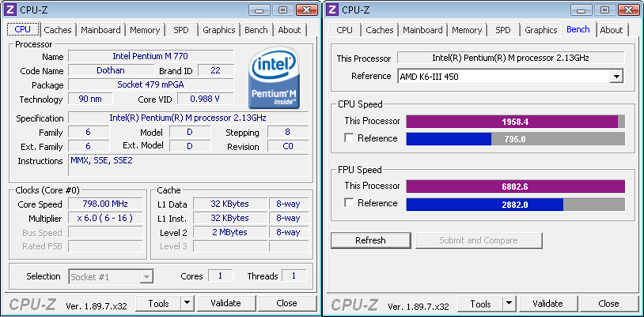644x317 pixels.
Task: Open the Tools dropdown arrow in right window
Action: pyautogui.click(x=509, y=304)
